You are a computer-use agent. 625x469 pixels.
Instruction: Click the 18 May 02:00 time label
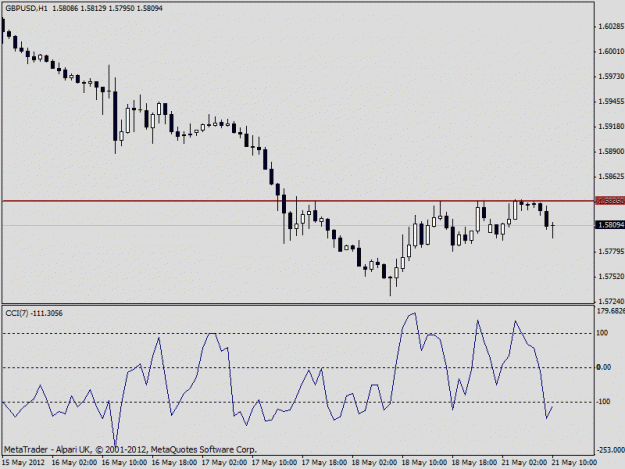tap(374, 463)
